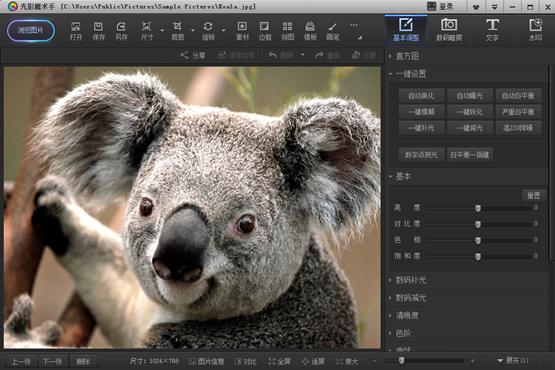Image resolution: width=555 pixels, height=370 pixels.
Task: Open the 边框 (Border) tool
Action: (x=264, y=31)
